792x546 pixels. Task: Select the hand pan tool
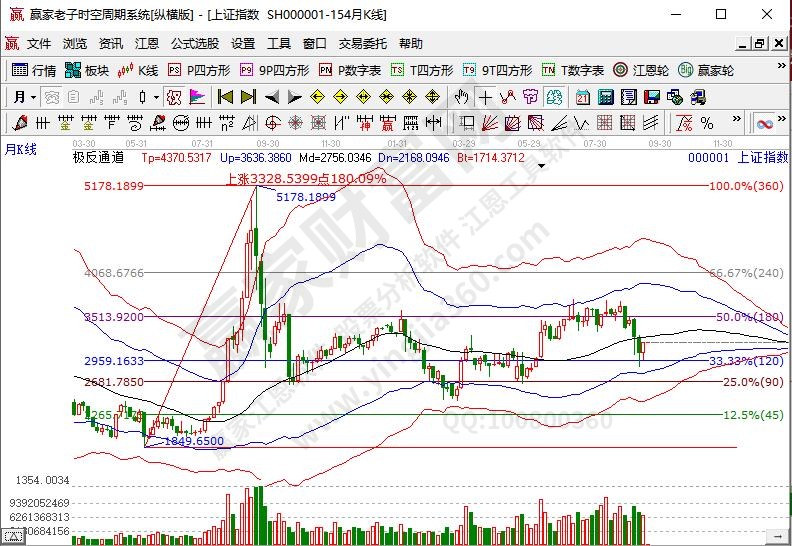(x=461, y=97)
